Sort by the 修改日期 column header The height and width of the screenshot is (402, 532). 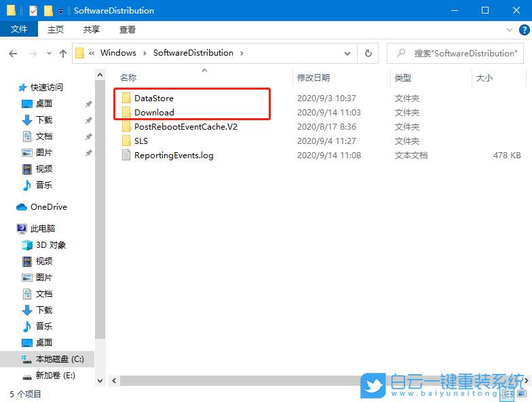click(x=313, y=77)
